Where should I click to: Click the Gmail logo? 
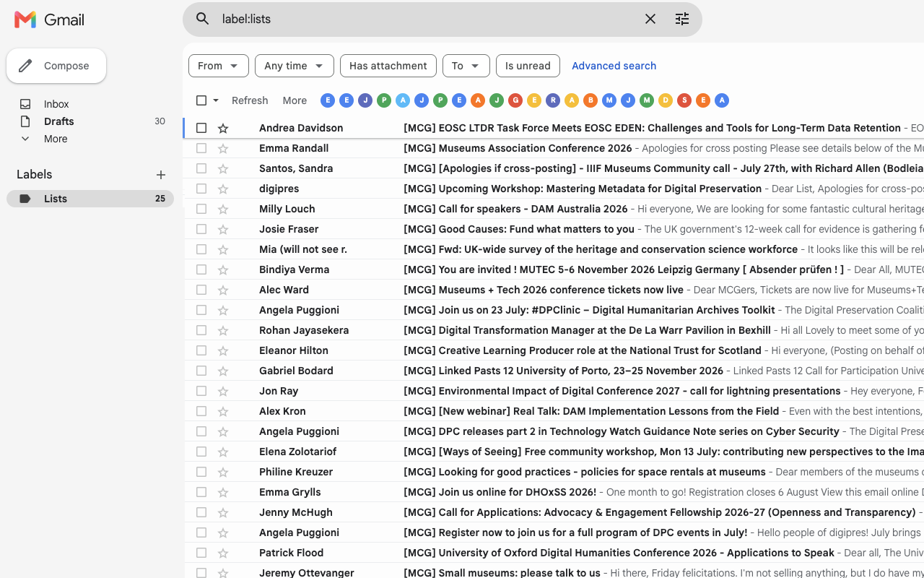click(49, 20)
